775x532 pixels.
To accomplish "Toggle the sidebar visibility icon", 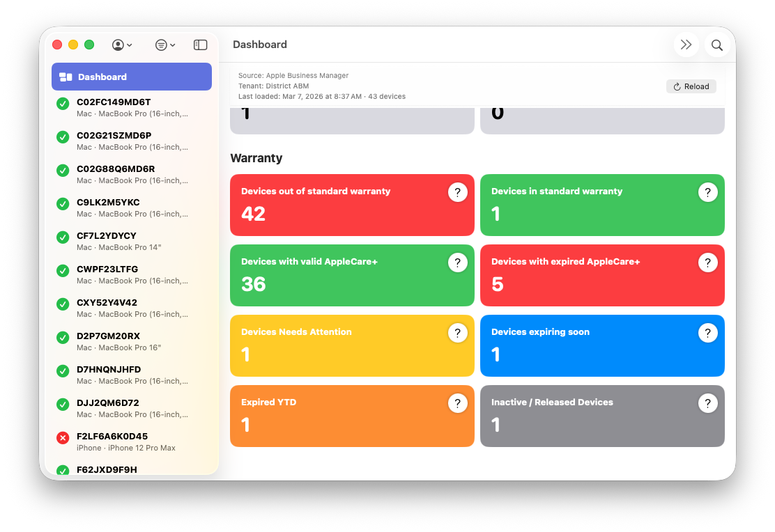I will pos(200,44).
